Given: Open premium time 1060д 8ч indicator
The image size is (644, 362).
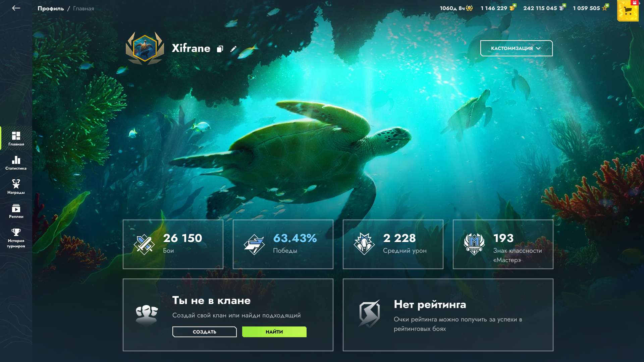Looking at the screenshot, I should click(x=456, y=8).
